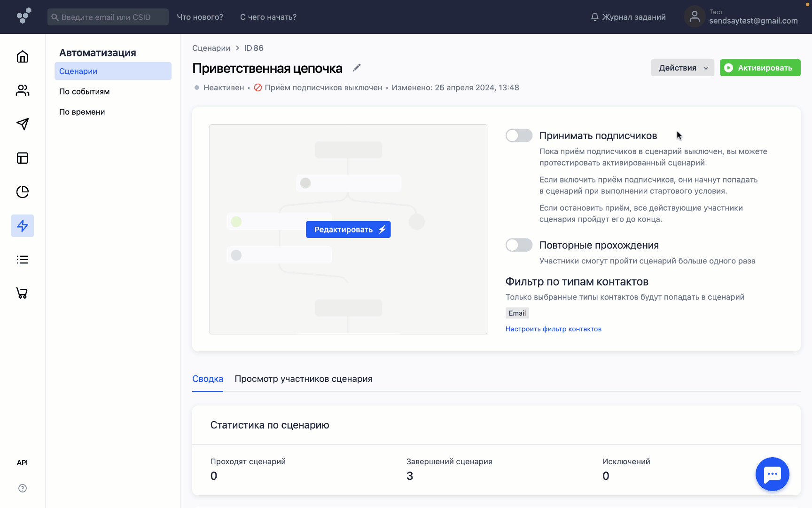Open the contacts people icon
This screenshot has width=812, height=508.
[x=23, y=90]
